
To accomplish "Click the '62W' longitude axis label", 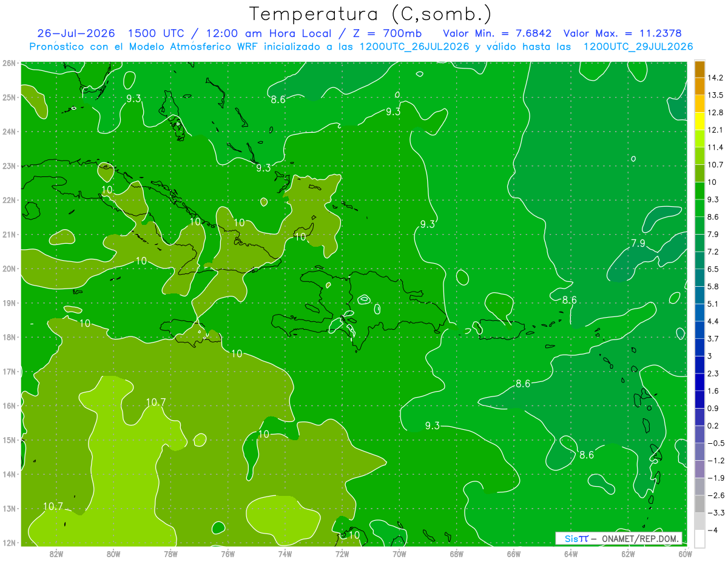I will 628,553.
